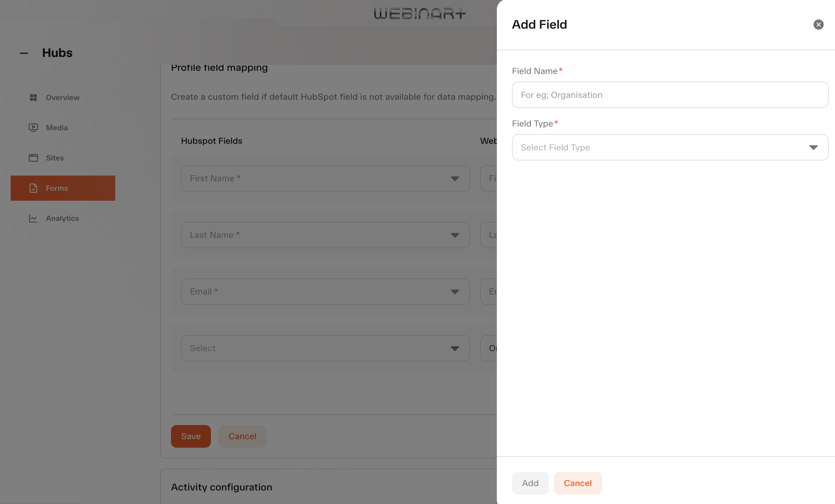835x504 pixels.
Task: Click the Media play icon
Action: [x=33, y=128]
